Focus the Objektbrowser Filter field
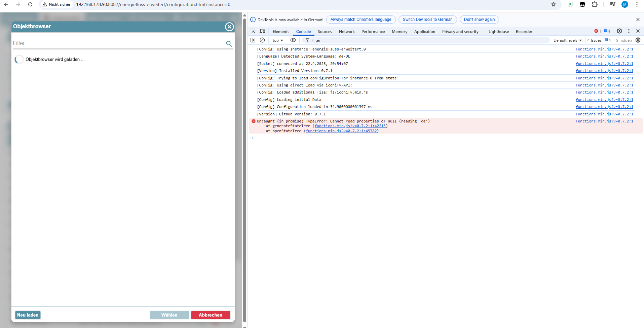644x328 pixels. pos(119,43)
